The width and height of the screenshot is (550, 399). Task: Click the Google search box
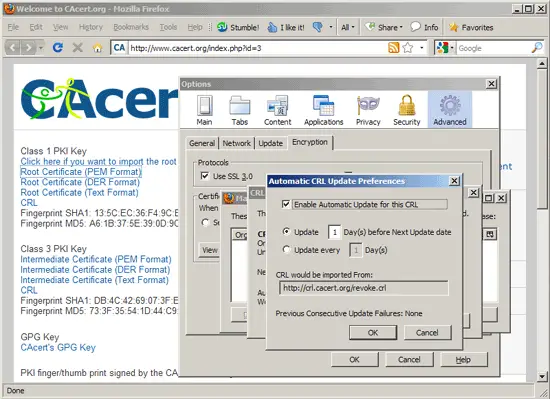click(493, 48)
